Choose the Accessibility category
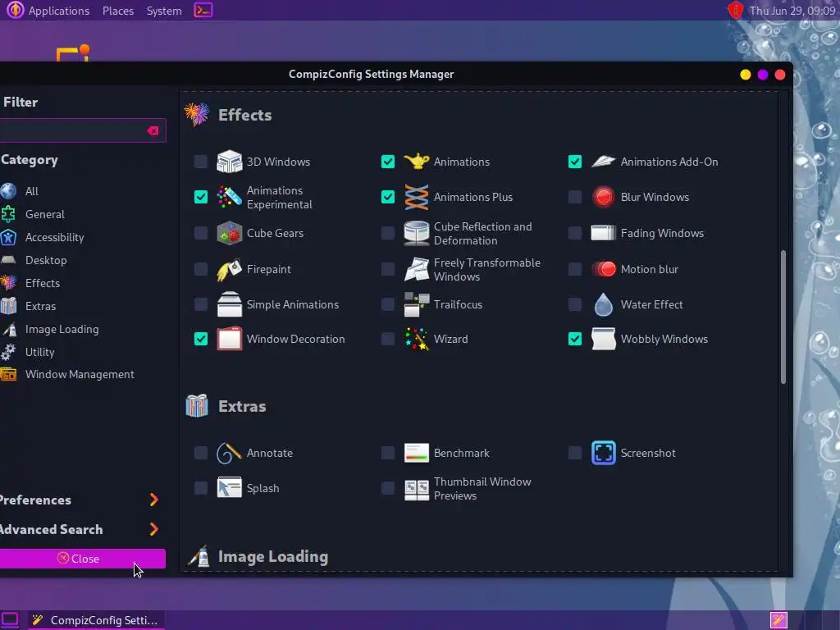This screenshot has height=630, width=840. point(54,237)
